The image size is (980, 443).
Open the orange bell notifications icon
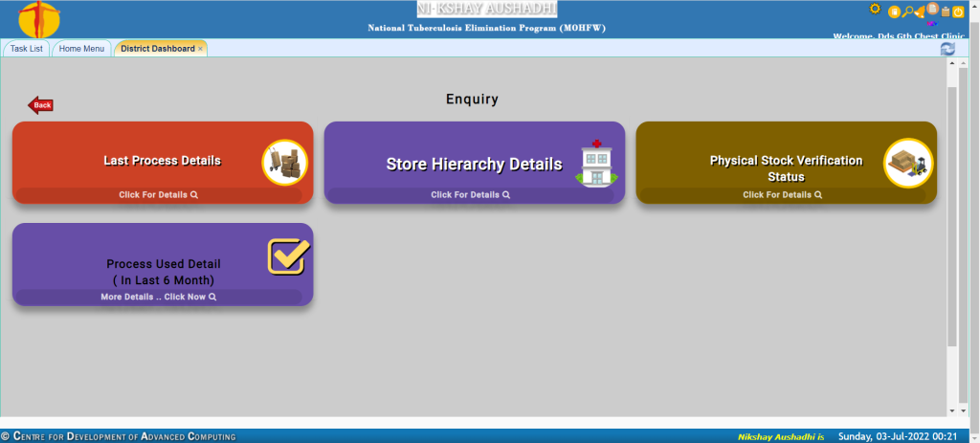920,11
